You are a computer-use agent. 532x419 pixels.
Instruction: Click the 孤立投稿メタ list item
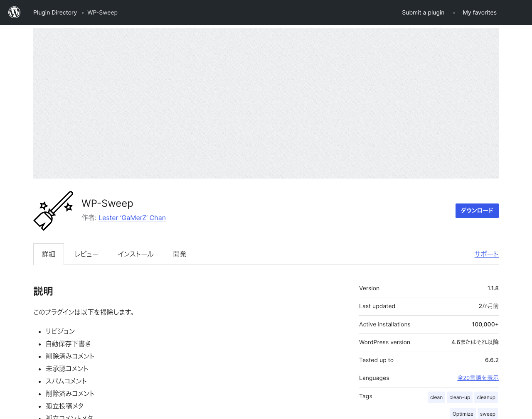tap(65, 406)
